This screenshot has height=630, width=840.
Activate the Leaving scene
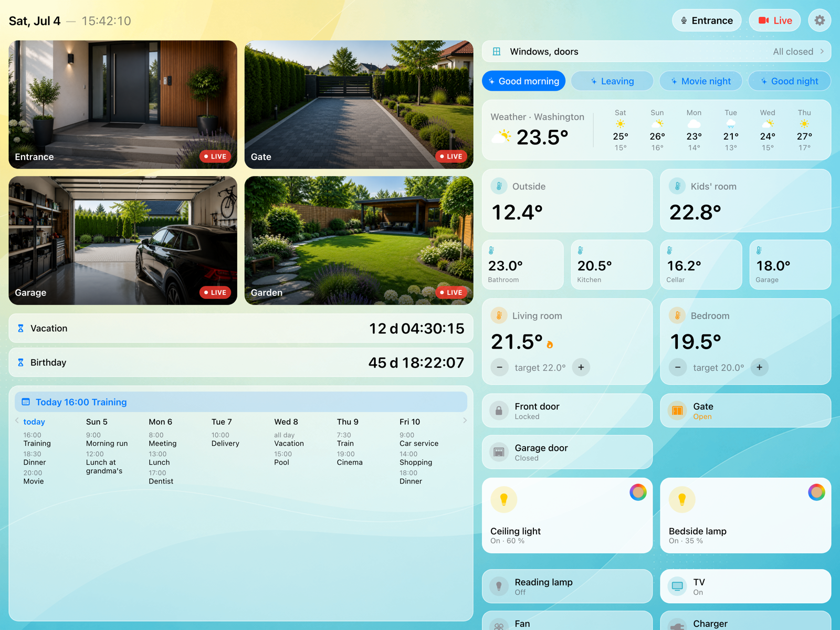pos(612,81)
